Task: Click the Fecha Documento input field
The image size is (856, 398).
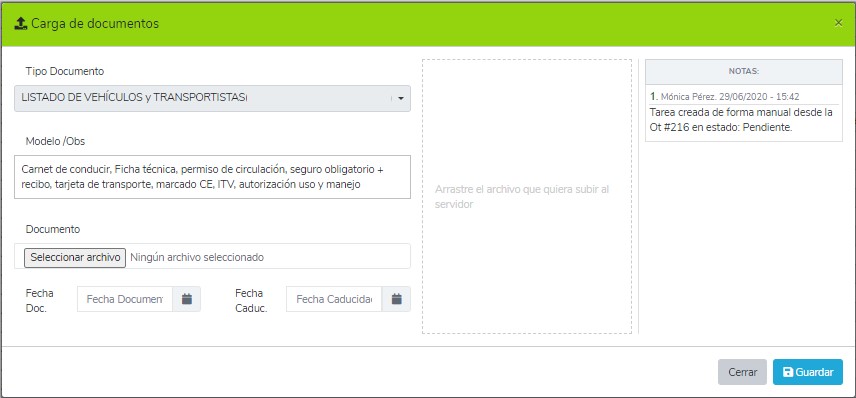Action: (124, 299)
